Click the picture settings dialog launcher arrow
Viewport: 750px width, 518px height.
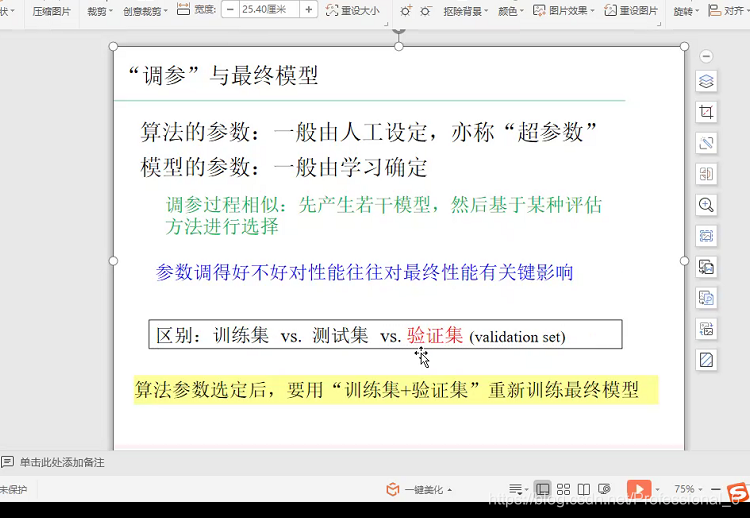(x=660, y=24)
